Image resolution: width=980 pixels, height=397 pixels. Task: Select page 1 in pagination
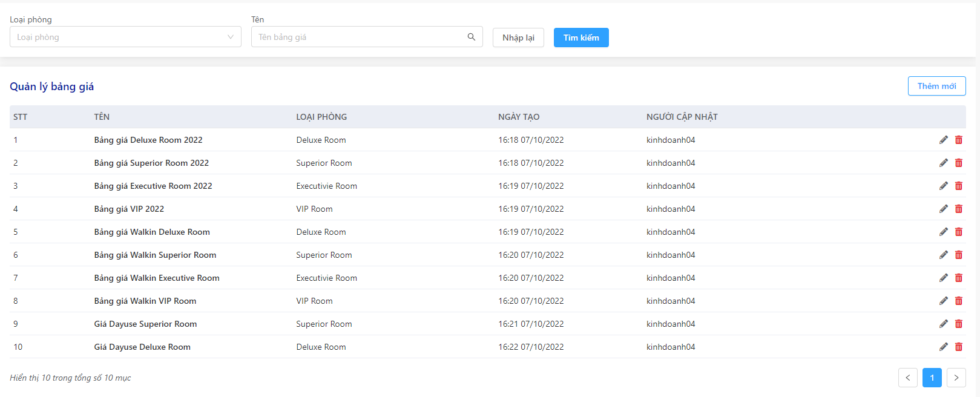(x=932, y=378)
